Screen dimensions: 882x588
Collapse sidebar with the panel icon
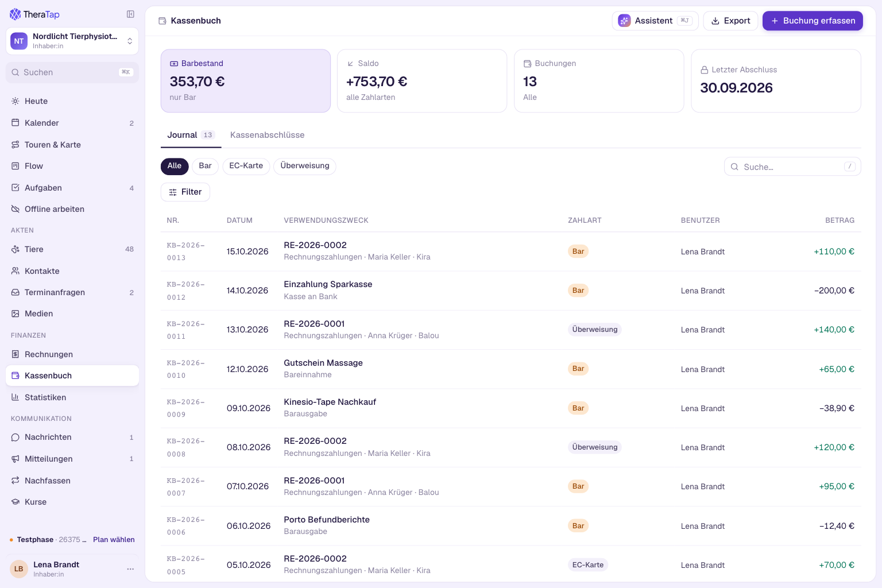tap(130, 14)
